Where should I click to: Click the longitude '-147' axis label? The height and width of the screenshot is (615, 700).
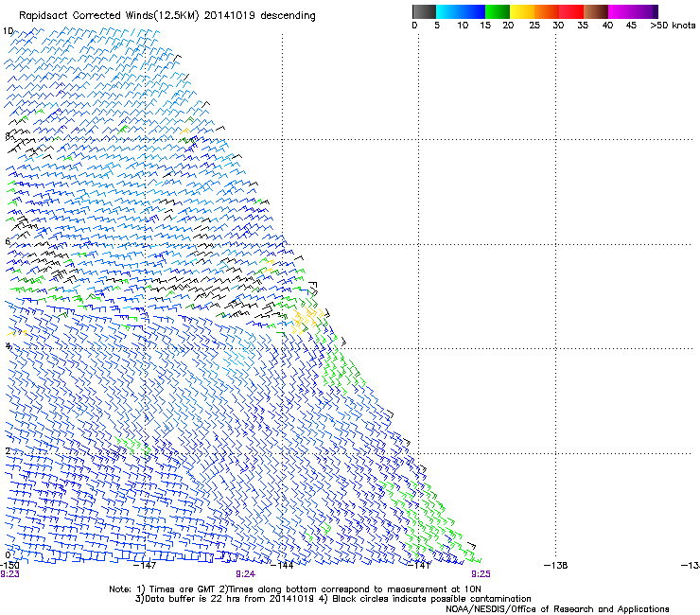(x=145, y=566)
